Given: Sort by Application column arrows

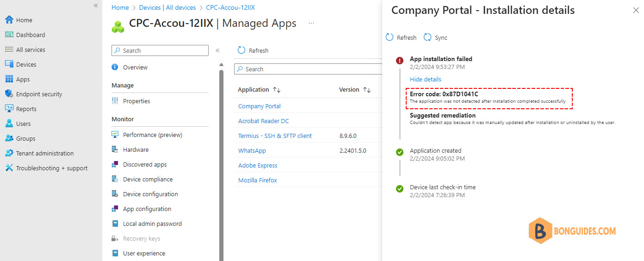Looking at the screenshot, I should [277, 90].
